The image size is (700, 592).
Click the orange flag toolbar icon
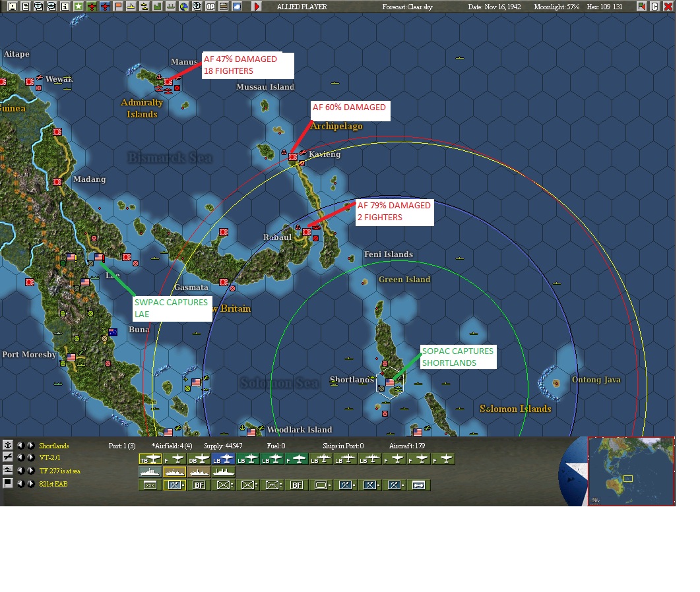118,6
